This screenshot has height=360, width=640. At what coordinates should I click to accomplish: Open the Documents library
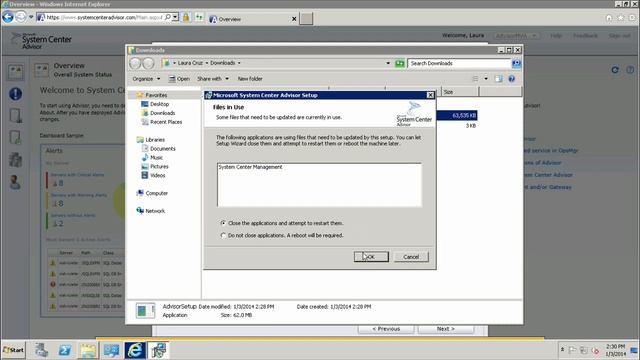(158, 149)
